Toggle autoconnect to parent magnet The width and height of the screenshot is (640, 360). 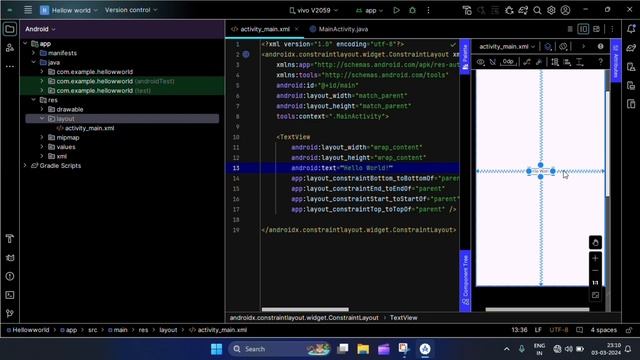pos(493,62)
